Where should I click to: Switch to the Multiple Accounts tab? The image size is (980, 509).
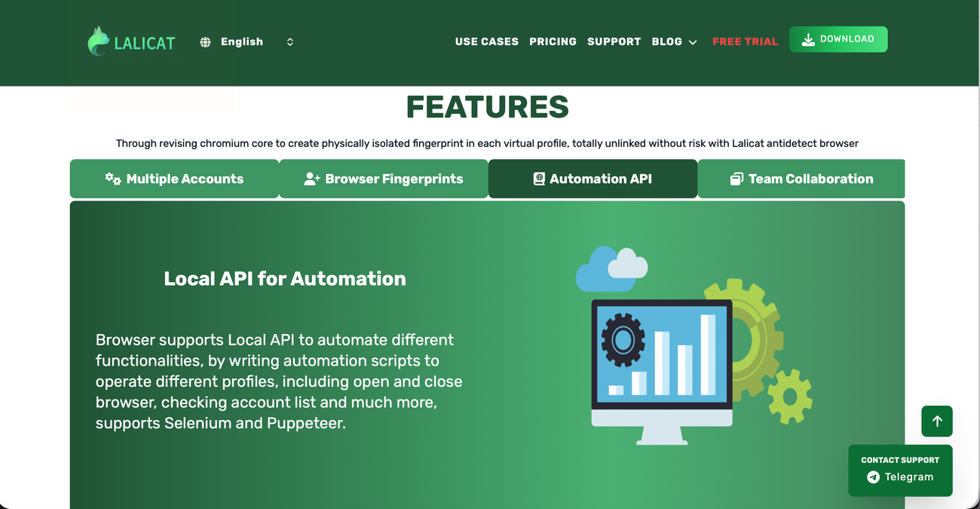[x=174, y=179]
